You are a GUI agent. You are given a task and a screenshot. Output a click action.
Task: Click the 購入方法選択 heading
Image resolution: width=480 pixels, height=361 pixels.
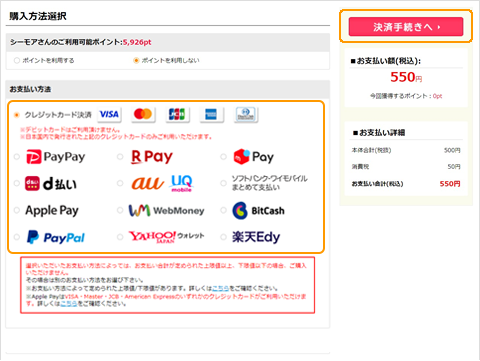38,16
